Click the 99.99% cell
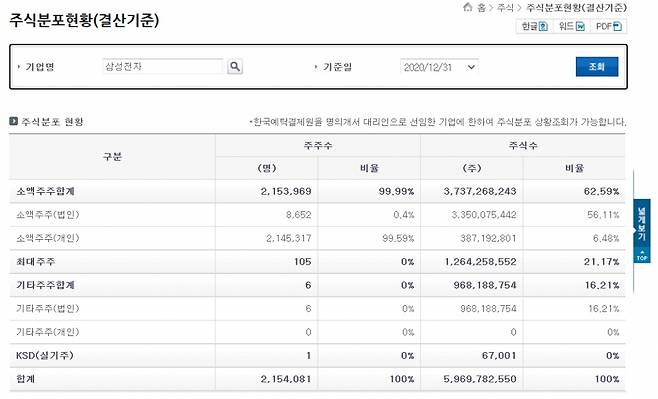Screen dimensions: 658x399 [x=396, y=191]
